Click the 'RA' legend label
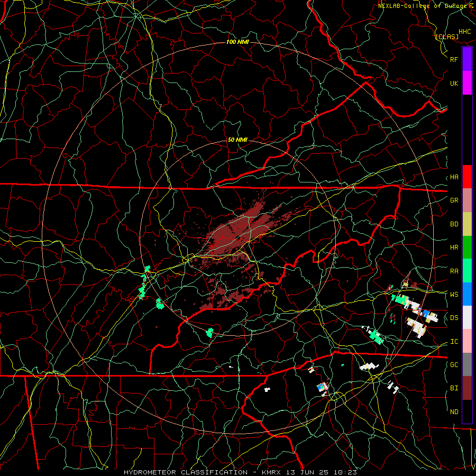476x476 pixels. [x=454, y=271]
